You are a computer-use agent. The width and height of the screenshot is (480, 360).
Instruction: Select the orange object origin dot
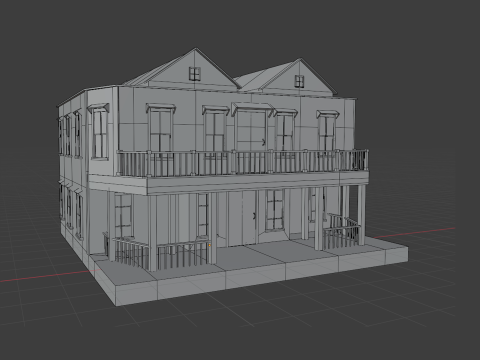tap(210, 246)
